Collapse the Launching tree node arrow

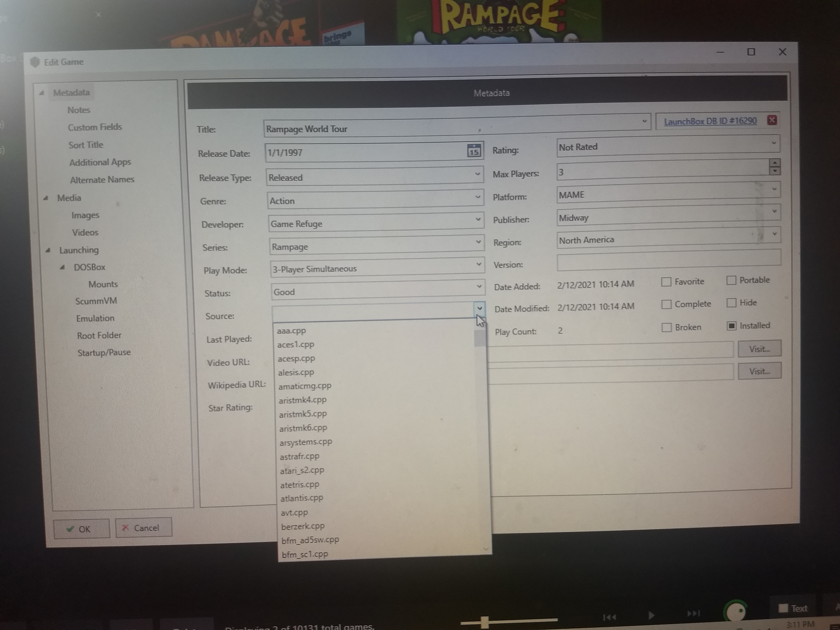point(48,250)
